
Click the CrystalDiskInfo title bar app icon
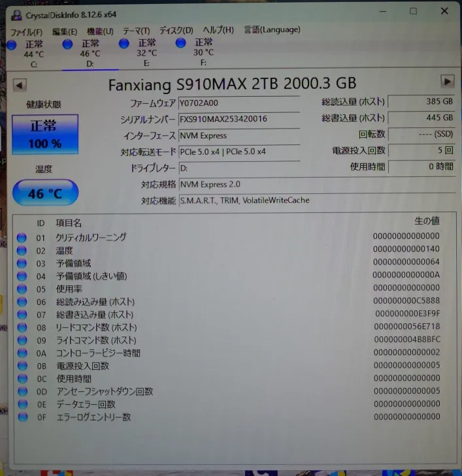point(16,15)
